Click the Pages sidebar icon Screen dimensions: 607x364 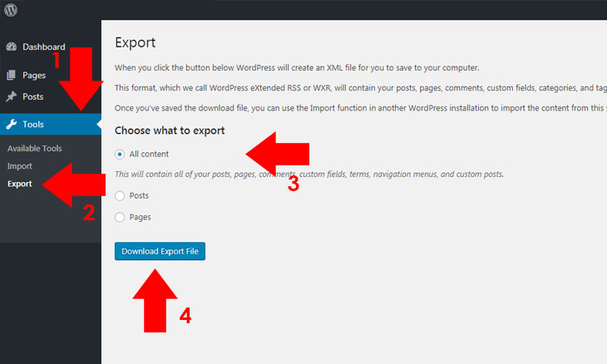point(12,75)
